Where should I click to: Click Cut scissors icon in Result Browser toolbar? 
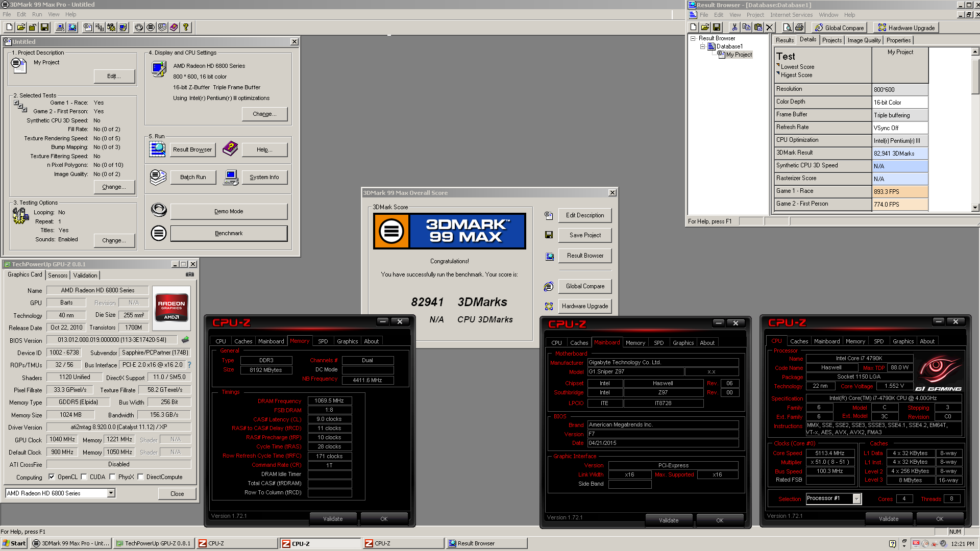[x=734, y=28]
